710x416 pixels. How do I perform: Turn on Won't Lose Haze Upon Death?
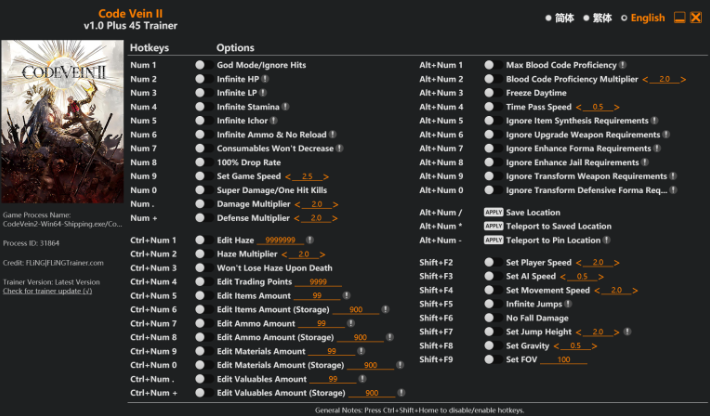pyautogui.click(x=204, y=268)
